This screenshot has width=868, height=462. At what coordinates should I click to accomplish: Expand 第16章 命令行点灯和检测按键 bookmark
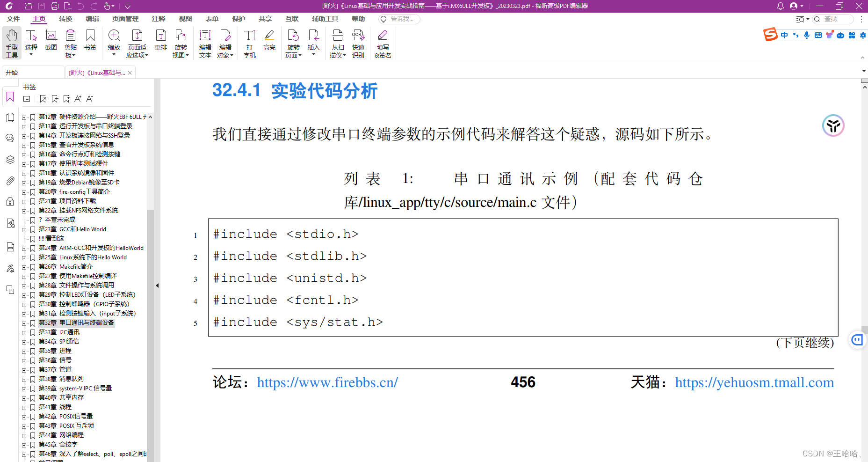(24, 154)
